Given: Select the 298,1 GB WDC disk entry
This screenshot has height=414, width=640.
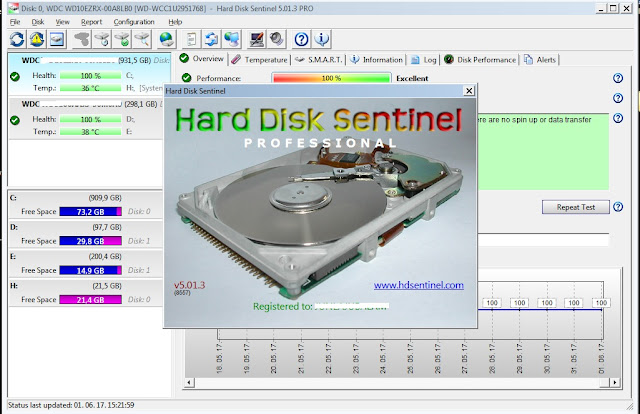Looking at the screenshot, I should click(x=86, y=118).
